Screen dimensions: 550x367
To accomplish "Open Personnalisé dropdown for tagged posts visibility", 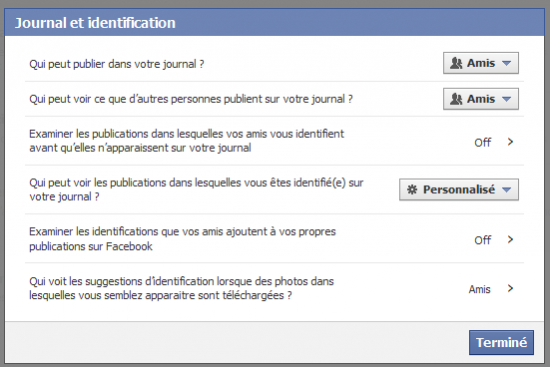I will tap(459, 190).
